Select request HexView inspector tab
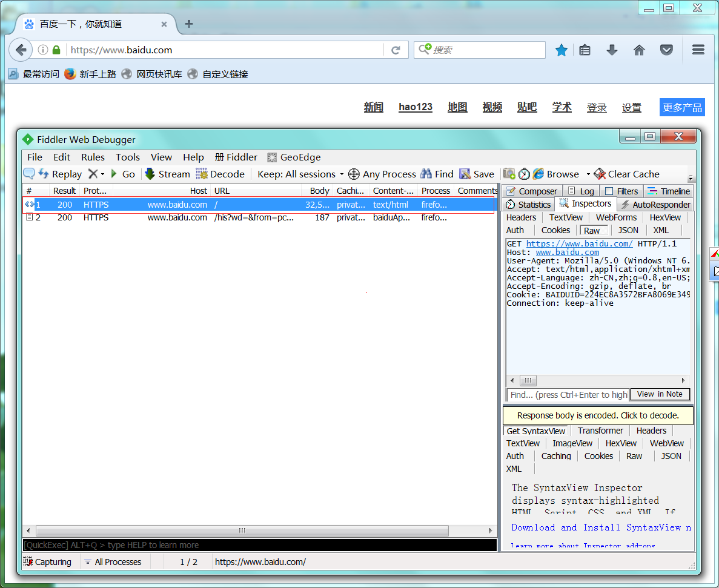Image resolution: width=719 pixels, height=588 pixels. 665,217
